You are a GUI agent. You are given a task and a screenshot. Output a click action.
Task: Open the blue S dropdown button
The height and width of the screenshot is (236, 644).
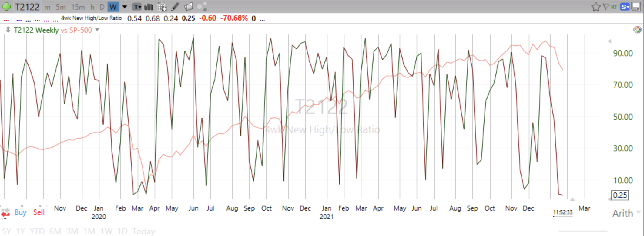pyautogui.click(x=625, y=7)
